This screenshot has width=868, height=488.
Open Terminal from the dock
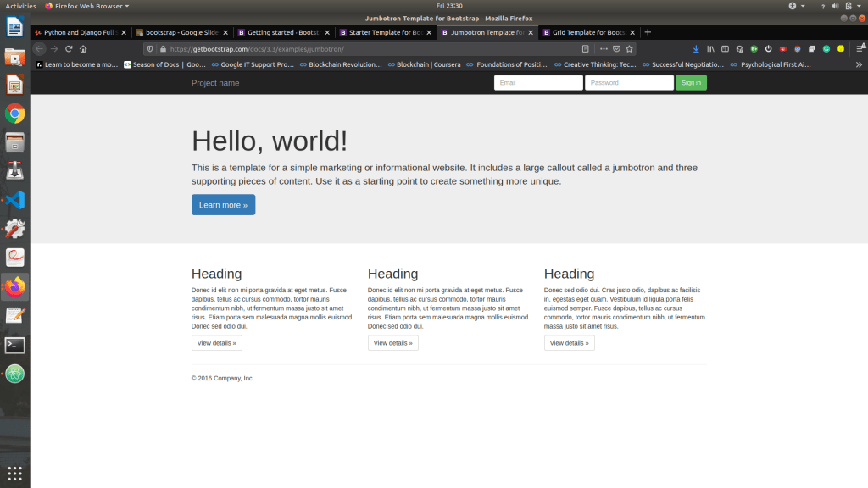coord(14,345)
